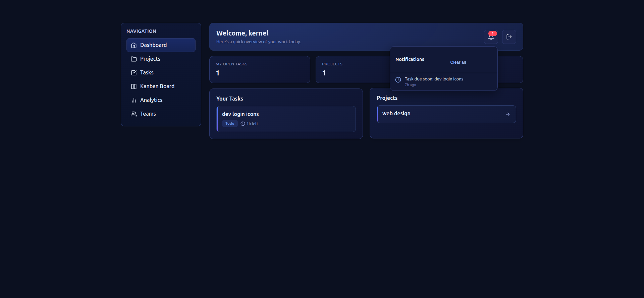Click the Analytics bar chart icon

pos(134,100)
